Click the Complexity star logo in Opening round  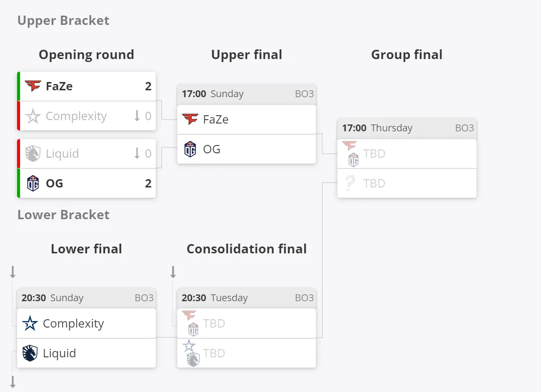[33, 116]
